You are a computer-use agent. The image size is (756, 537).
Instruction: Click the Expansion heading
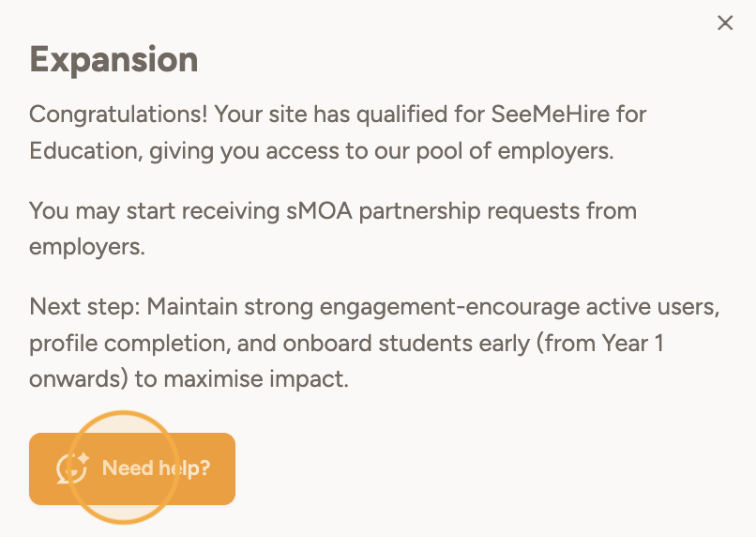click(x=113, y=59)
